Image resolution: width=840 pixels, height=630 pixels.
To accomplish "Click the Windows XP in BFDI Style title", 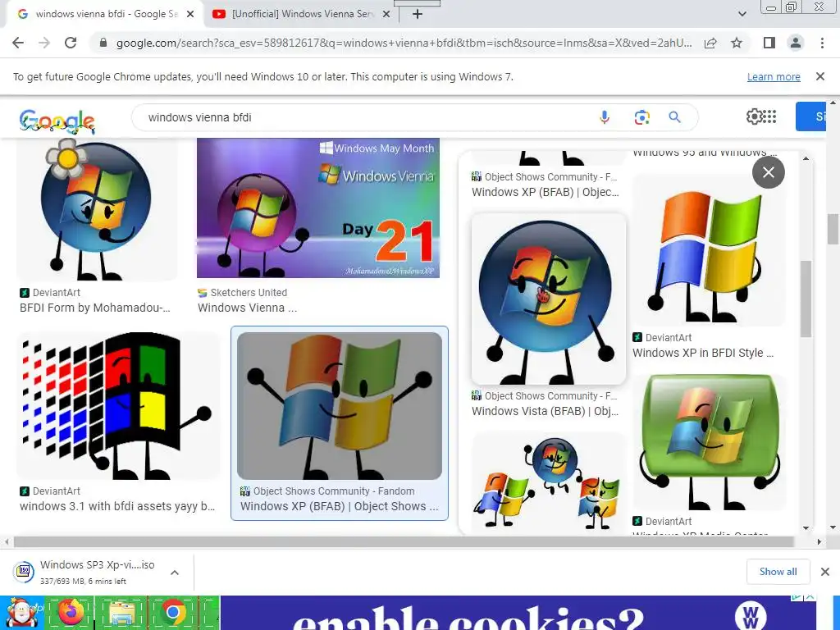I will coord(703,353).
